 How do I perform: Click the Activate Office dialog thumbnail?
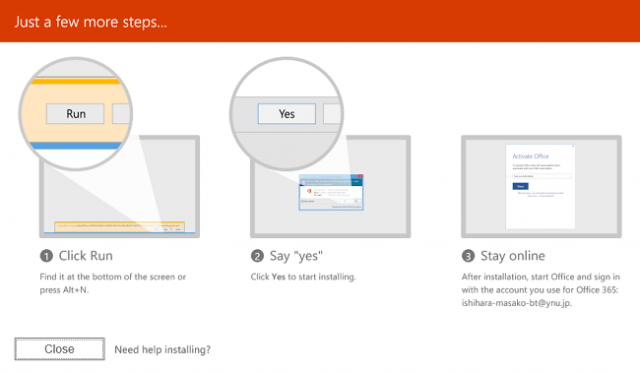click(x=540, y=186)
